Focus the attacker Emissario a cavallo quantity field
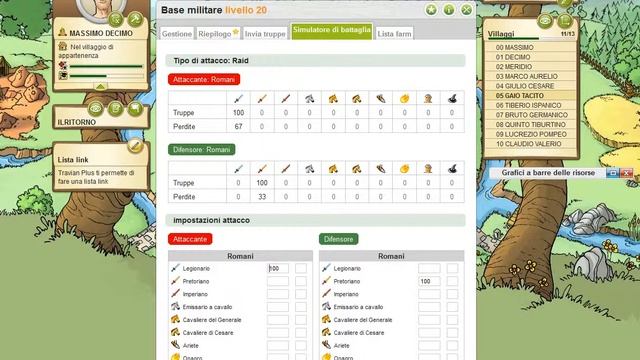 click(x=278, y=307)
